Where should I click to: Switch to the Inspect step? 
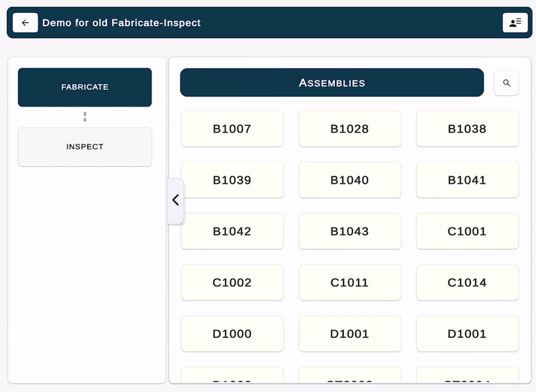tap(85, 147)
